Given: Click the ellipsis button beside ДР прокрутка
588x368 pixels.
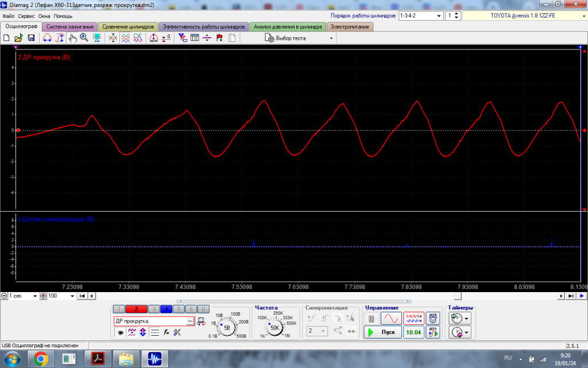Looking at the screenshot, I should point(191,321).
